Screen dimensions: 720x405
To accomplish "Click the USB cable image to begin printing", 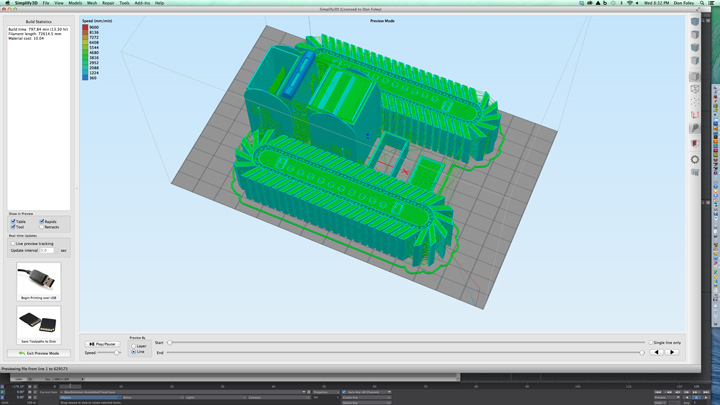I will (38, 279).
